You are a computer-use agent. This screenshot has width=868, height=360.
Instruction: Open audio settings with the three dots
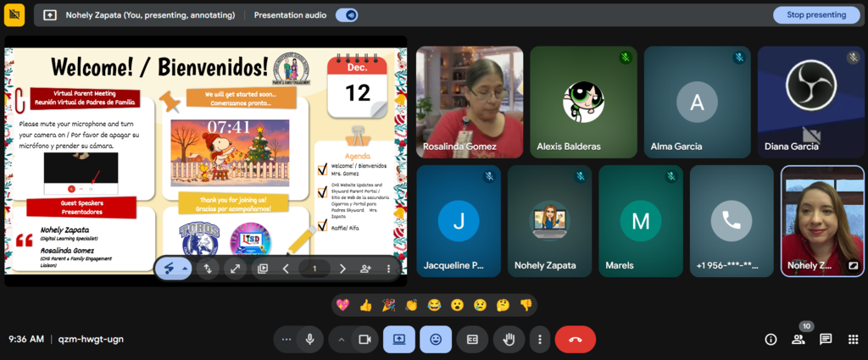coord(287,340)
